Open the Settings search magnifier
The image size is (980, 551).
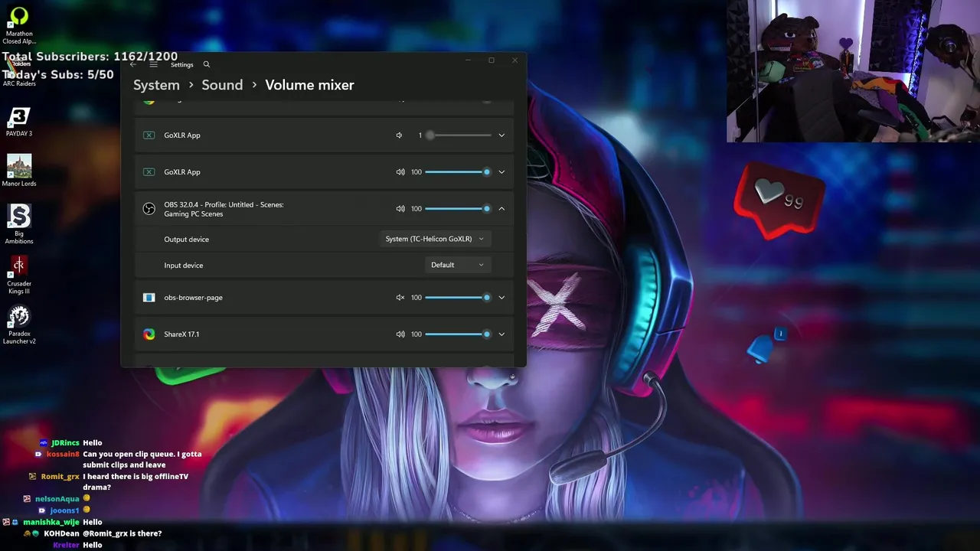tap(206, 64)
